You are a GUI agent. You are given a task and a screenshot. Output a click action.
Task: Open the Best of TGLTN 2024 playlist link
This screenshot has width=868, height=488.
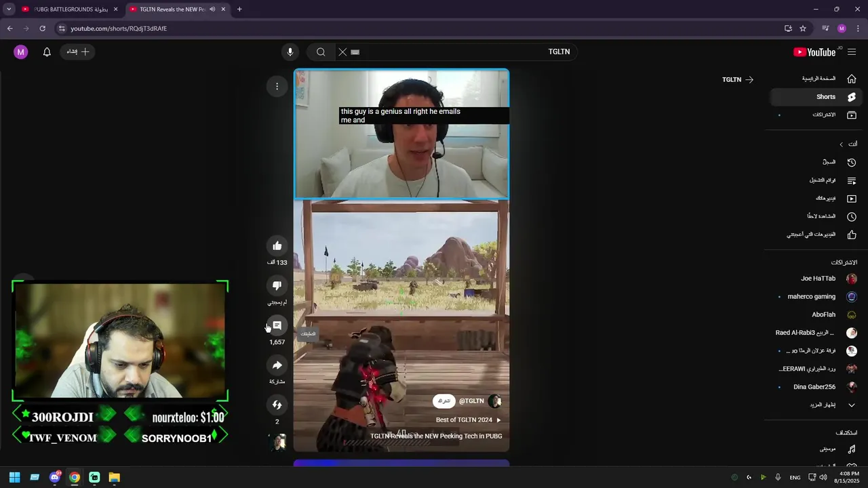click(468, 420)
